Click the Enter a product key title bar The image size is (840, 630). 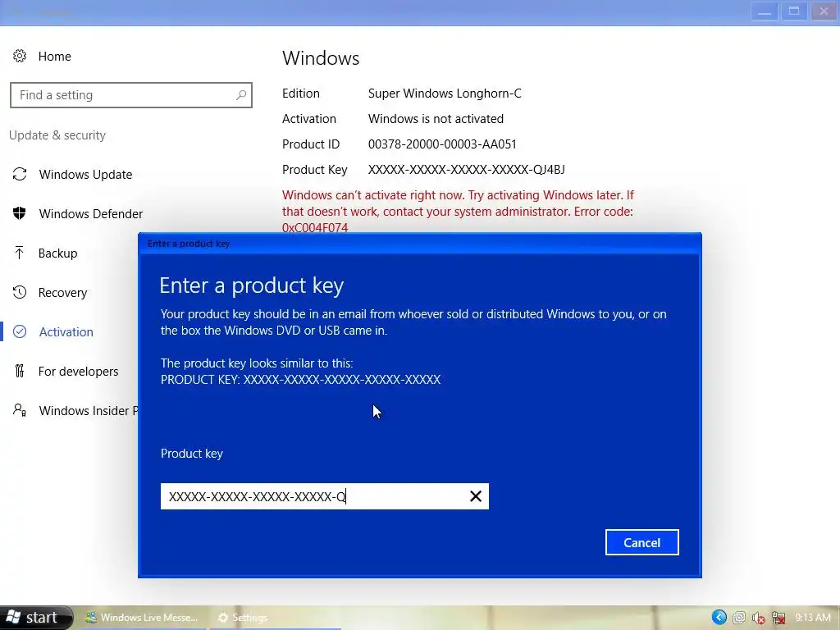coord(419,243)
